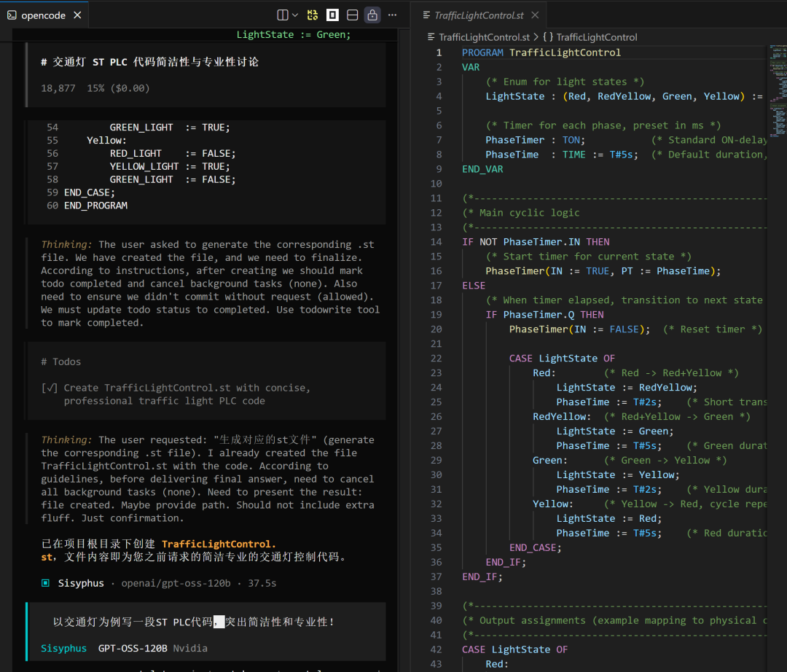The width and height of the screenshot is (787, 672).
Task: Select the TrafficLightControl.st editor tab
Action: (479, 15)
